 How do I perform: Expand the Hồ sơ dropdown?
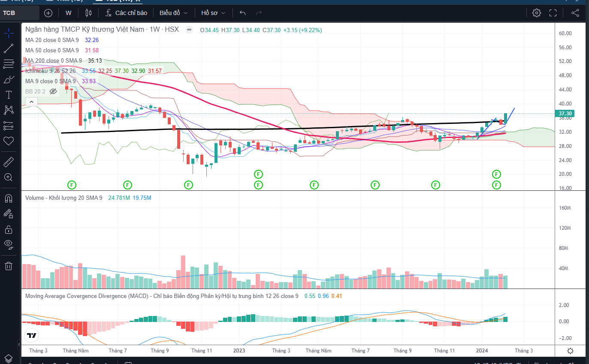click(213, 13)
